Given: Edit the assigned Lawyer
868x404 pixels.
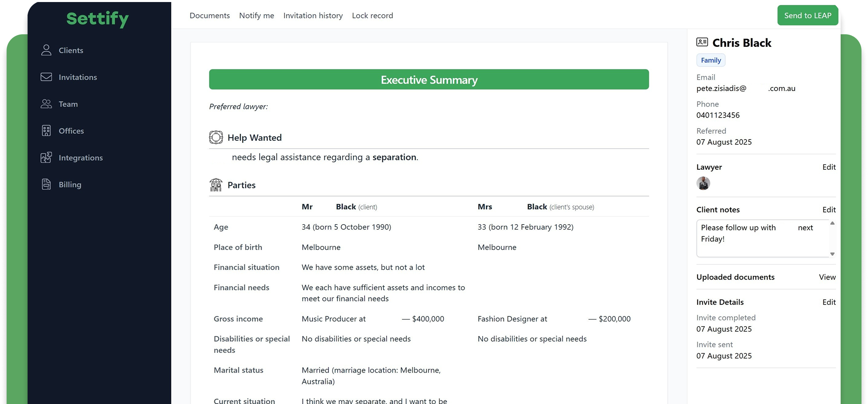Looking at the screenshot, I should click(x=829, y=167).
